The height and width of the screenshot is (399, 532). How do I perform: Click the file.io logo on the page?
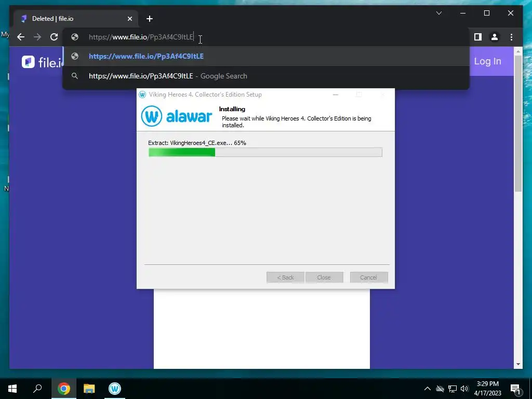pyautogui.click(x=42, y=62)
